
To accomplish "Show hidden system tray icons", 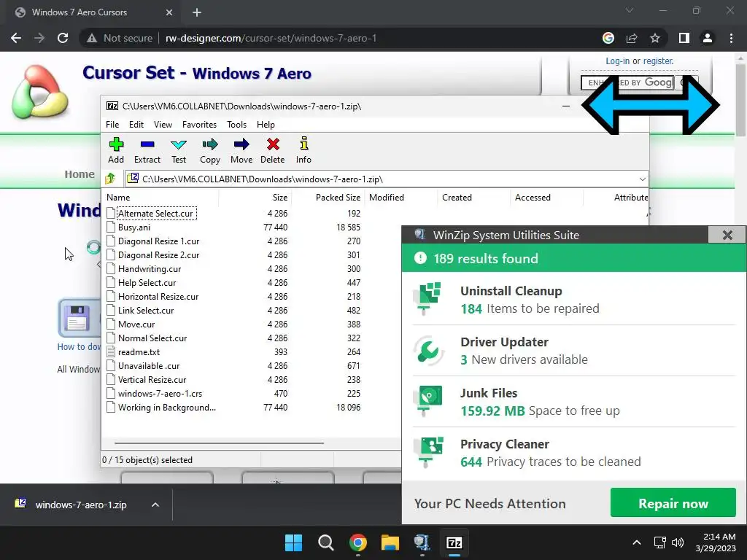I will pyautogui.click(x=636, y=542).
